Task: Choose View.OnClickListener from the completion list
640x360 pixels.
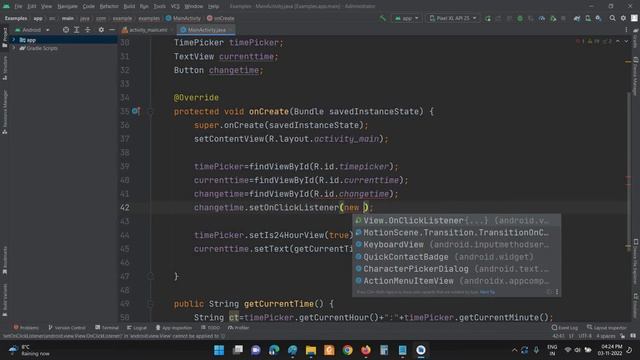Action: click(x=456, y=220)
